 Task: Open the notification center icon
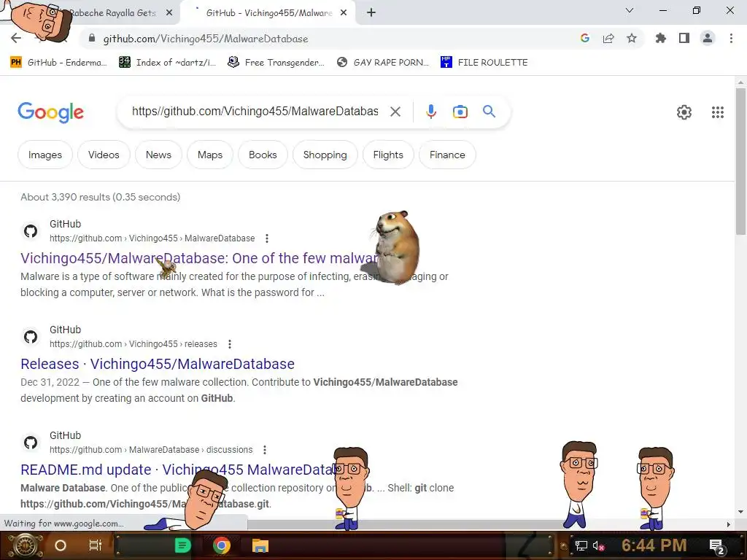(x=718, y=546)
